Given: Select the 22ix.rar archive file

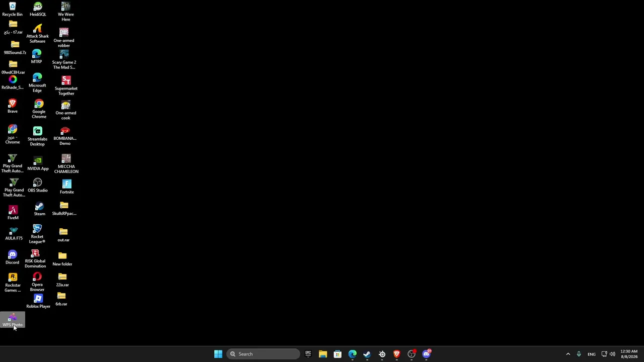Looking at the screenshot, I should point(62,280).
